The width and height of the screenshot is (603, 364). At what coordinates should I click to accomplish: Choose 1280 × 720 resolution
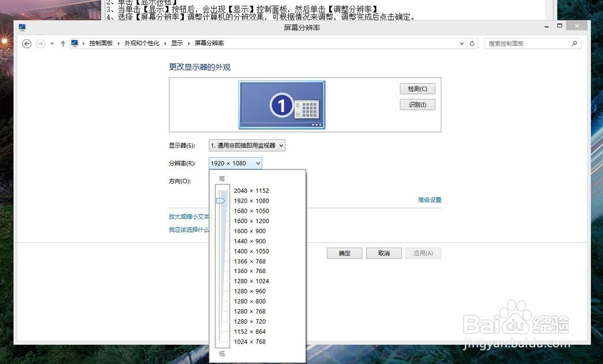pos(250,321)
